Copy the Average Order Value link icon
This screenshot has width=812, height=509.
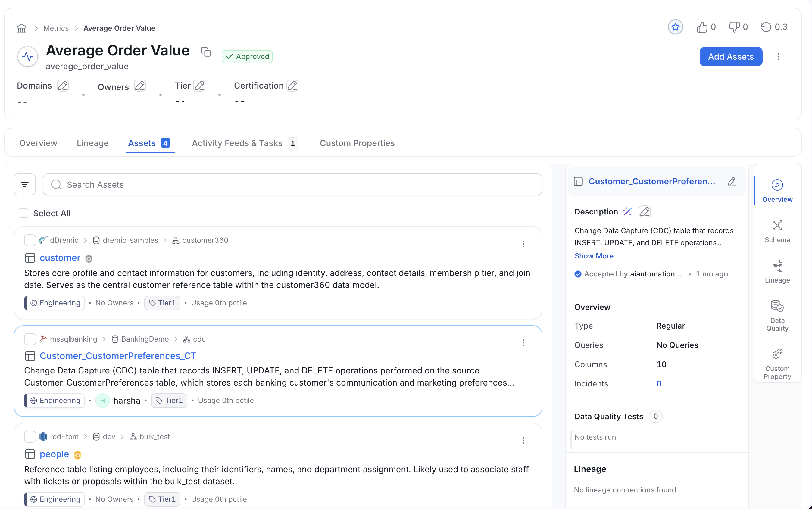pyautogui.click(x=206, y=52)
